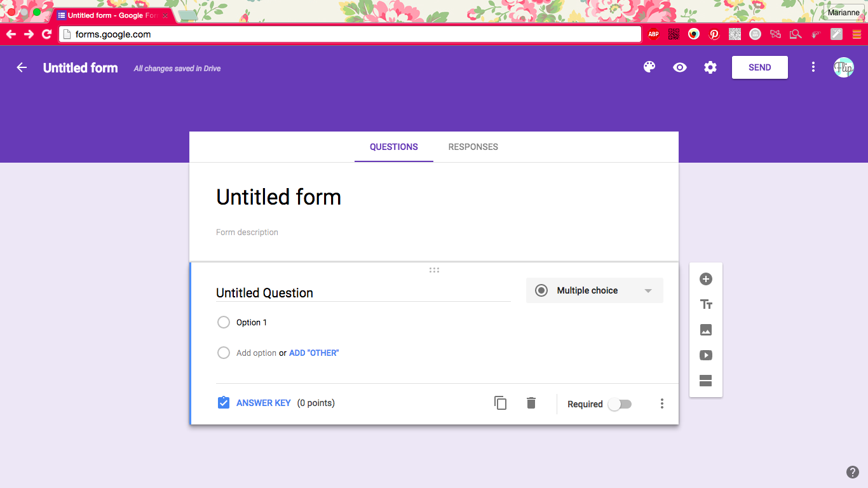Screen dimensions: 868x488
Task: Add title and description with the Tt icon
Action: (706, 304)
